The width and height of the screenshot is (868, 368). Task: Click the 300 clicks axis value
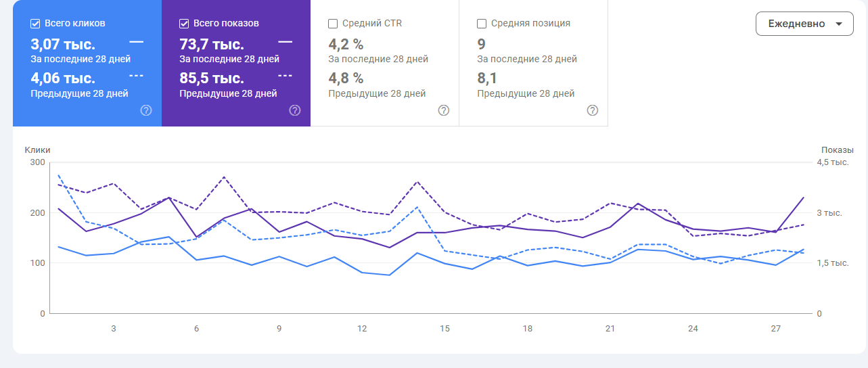(37, 162)
